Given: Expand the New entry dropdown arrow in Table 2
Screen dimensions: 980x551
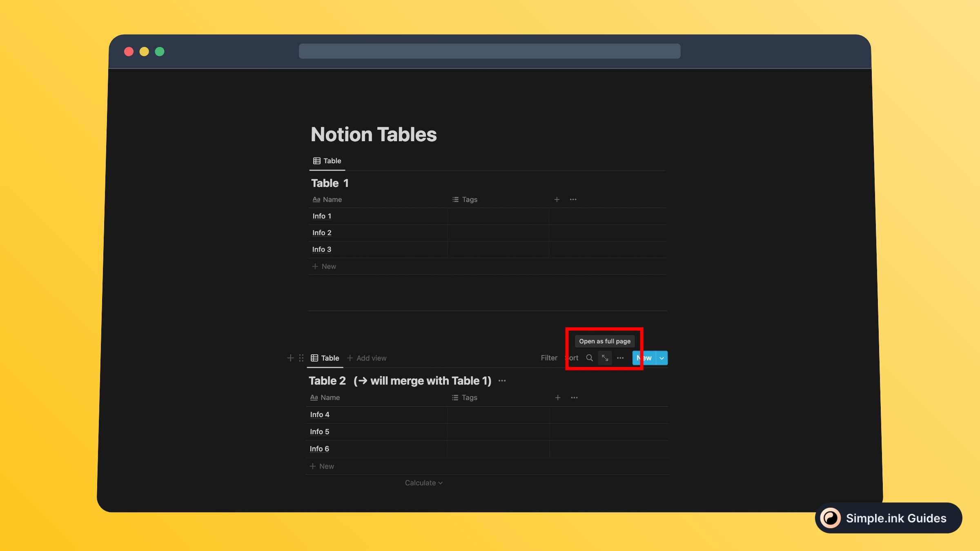Looking at the screenshot, I should (x=661, y=358).
